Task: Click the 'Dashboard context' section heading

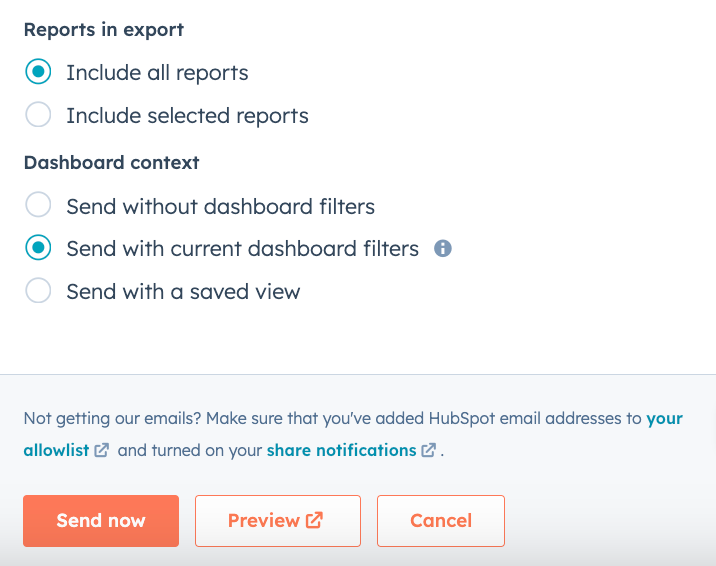Action: (111, 162)
